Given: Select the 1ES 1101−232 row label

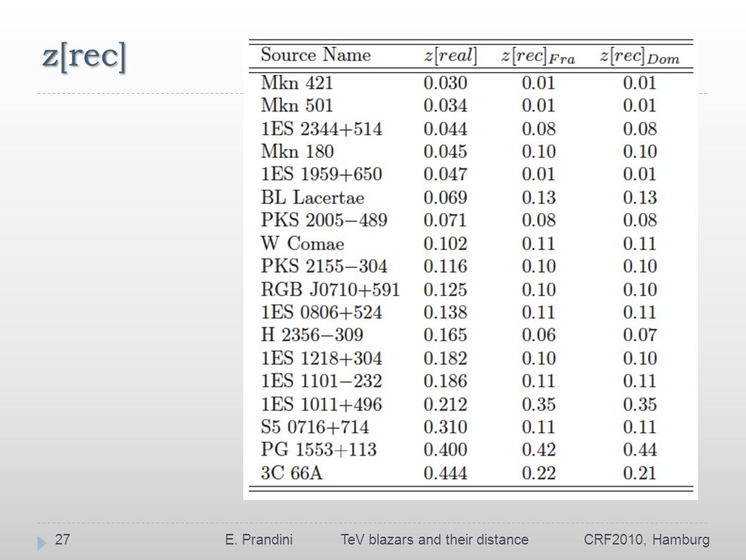Looking at the screenshot, I should point(322,381).
